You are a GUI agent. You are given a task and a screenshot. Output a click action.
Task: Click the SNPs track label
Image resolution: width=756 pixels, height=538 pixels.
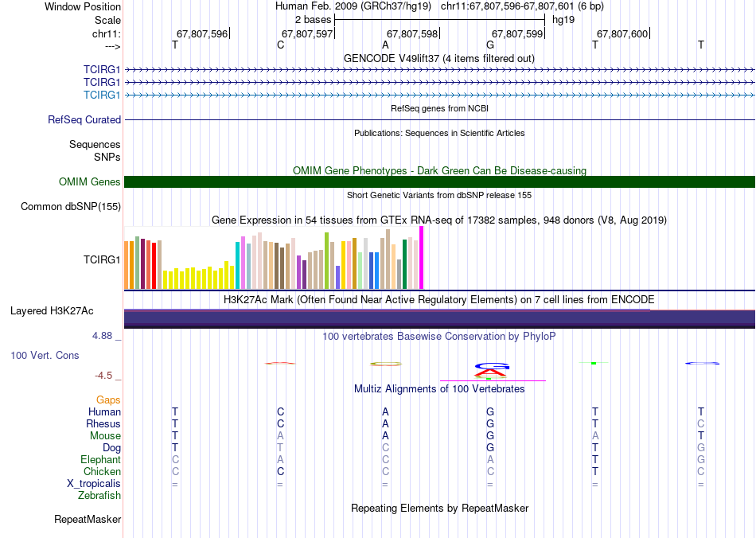(107, 157)
